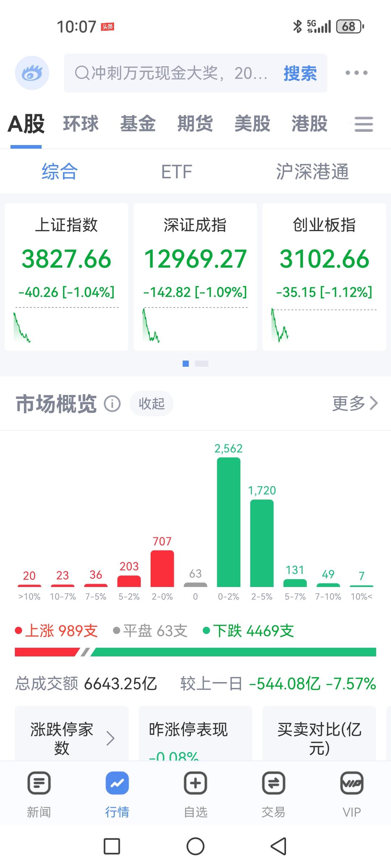Open the three-dot more options menu

(x=356, y=73)
